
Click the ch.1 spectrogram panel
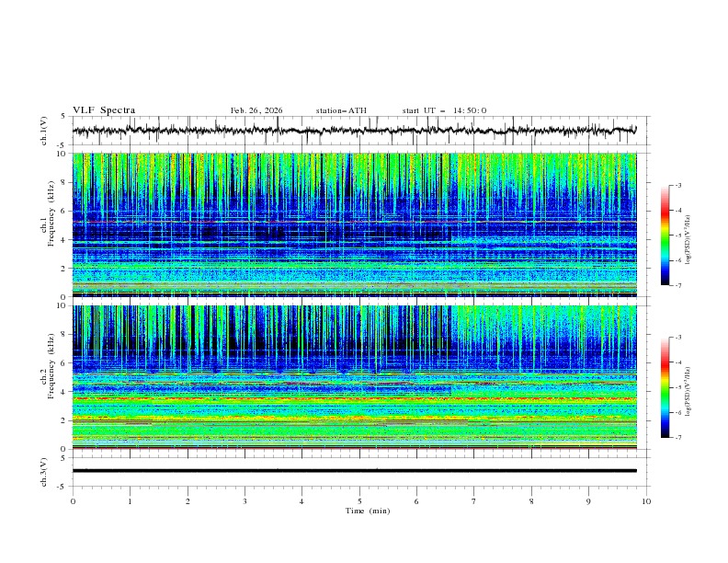tap(354, 224)
